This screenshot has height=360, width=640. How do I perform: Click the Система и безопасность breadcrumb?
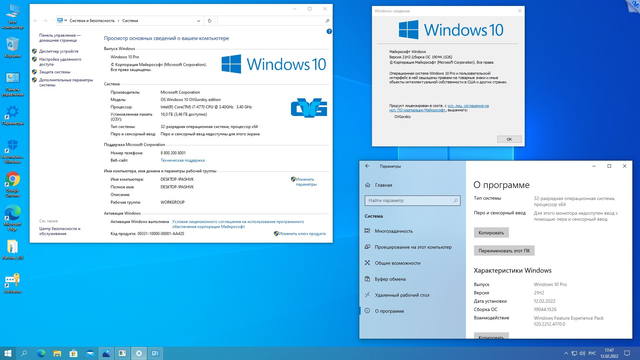(x=92, y=20)
